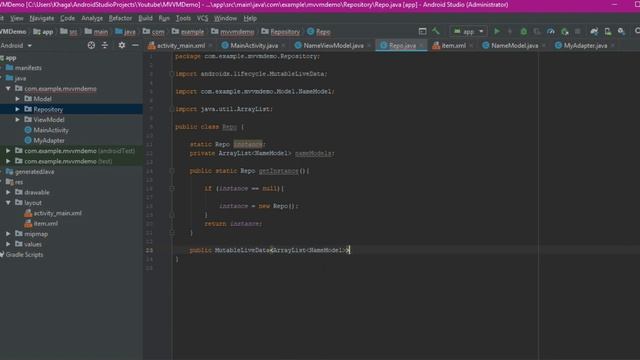Image resolution: width=640 pixels, height=360 pixels.
Task: Open Project panel settings gear
Action: point(122,45)
